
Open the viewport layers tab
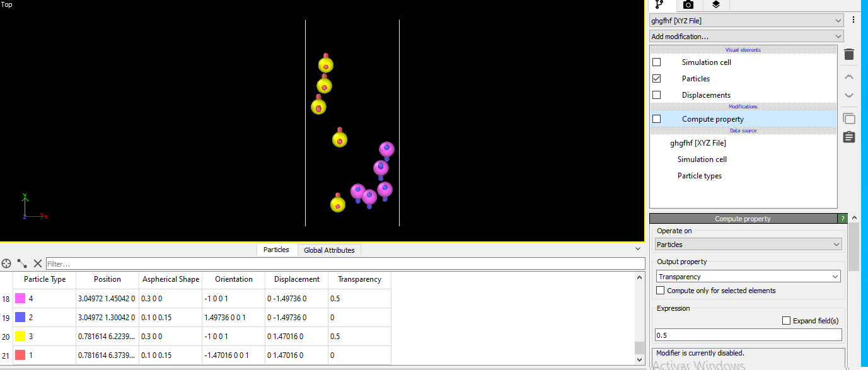(715, 5)
